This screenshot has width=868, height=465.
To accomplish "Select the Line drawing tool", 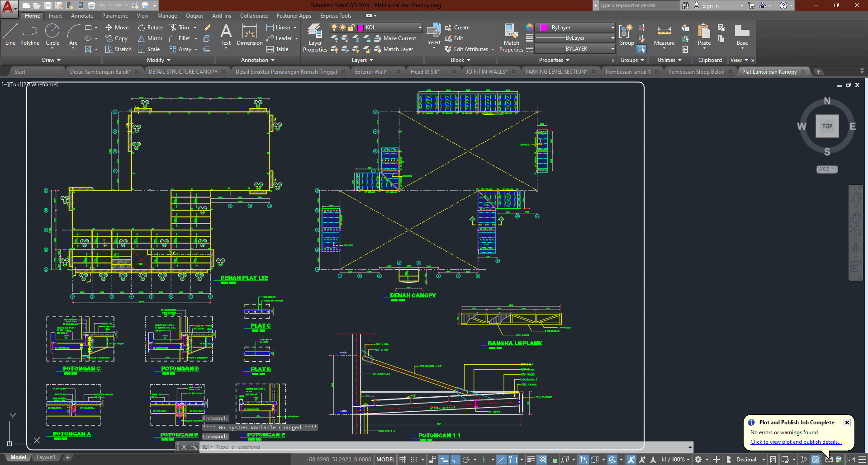I will 10,35.
